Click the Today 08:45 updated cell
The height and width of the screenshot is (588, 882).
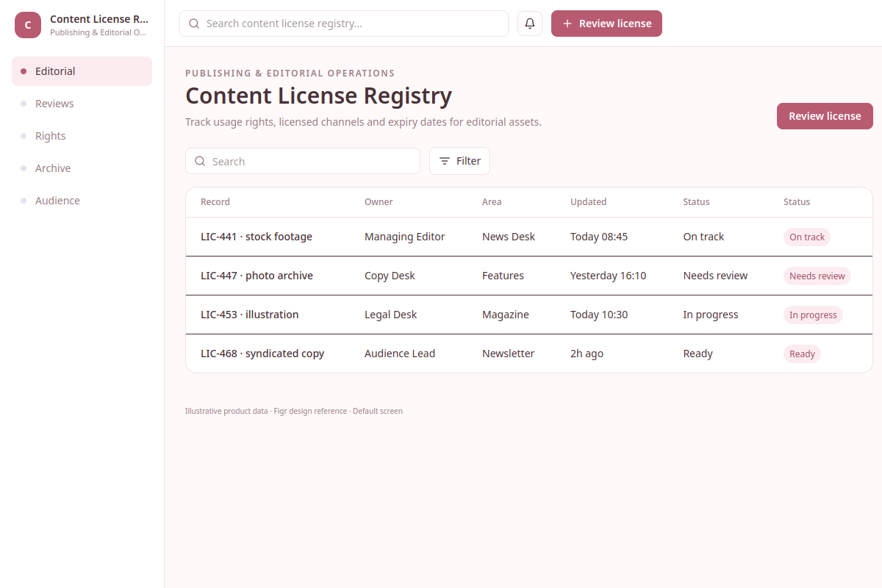click(x=599, y=237)
